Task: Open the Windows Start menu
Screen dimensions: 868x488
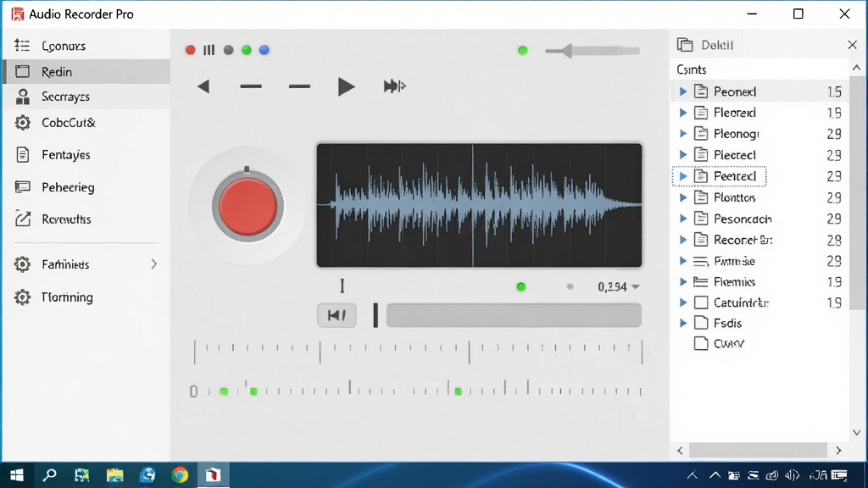Action: pos(17,474)
